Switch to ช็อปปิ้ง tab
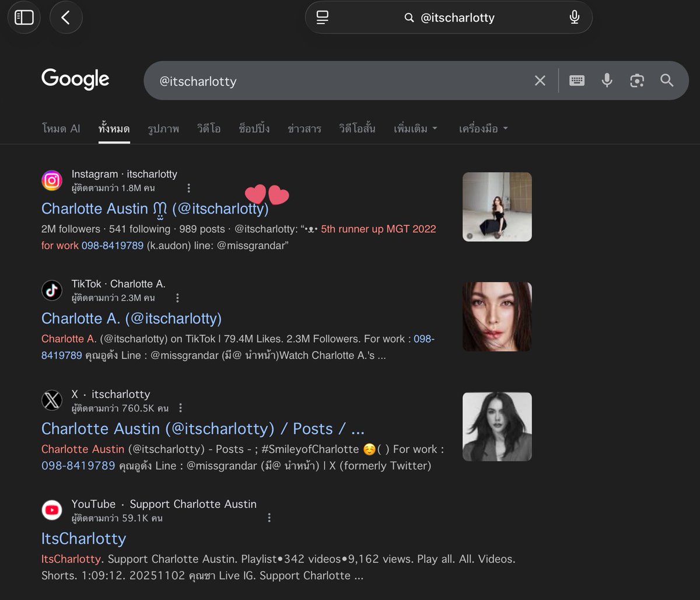This screenshot has height=600, width=700. tap(254, 128)
